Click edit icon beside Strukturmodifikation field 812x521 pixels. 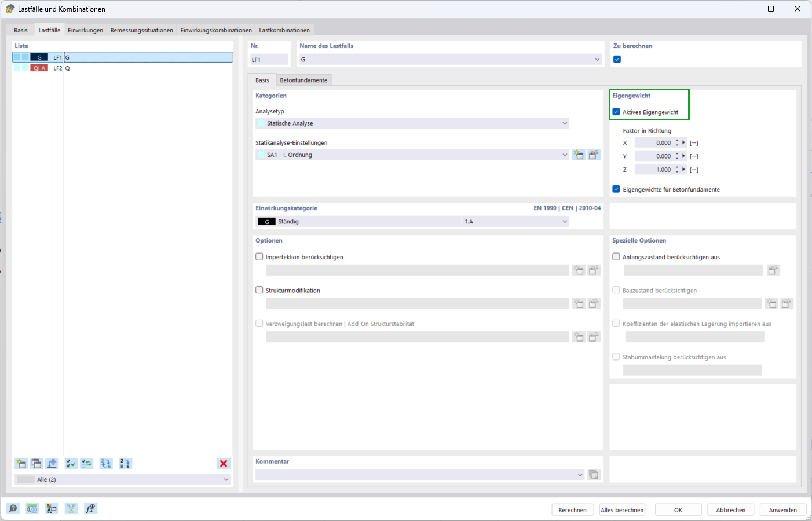pos(594,303)
